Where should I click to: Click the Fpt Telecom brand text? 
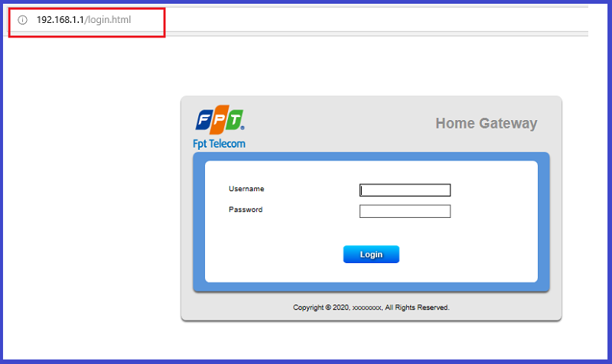coord(219,144)
